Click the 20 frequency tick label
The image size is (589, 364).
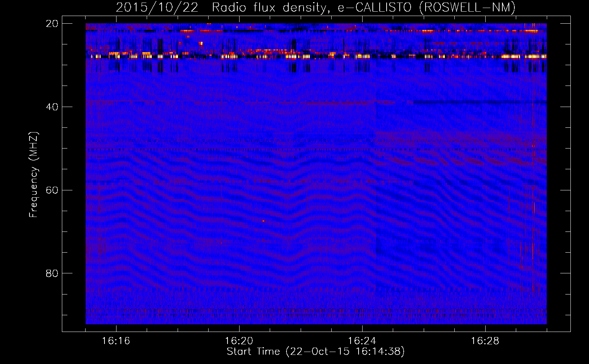pos(52,24)
